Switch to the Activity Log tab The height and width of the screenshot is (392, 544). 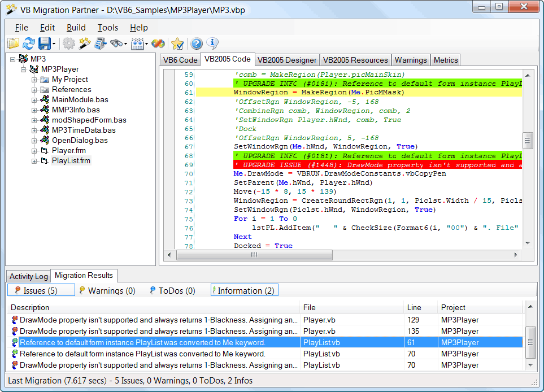pyautogui.click(x=28, y=276)
